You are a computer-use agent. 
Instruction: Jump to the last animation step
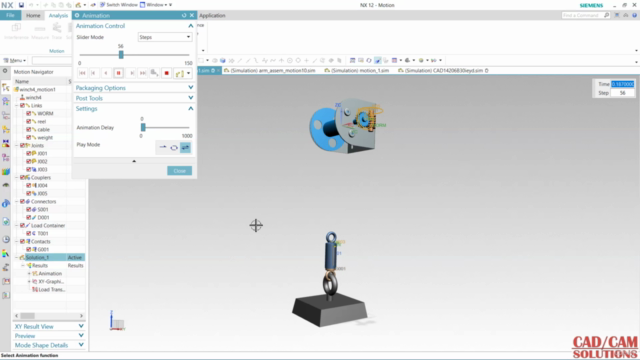click(x=142, y=73)
